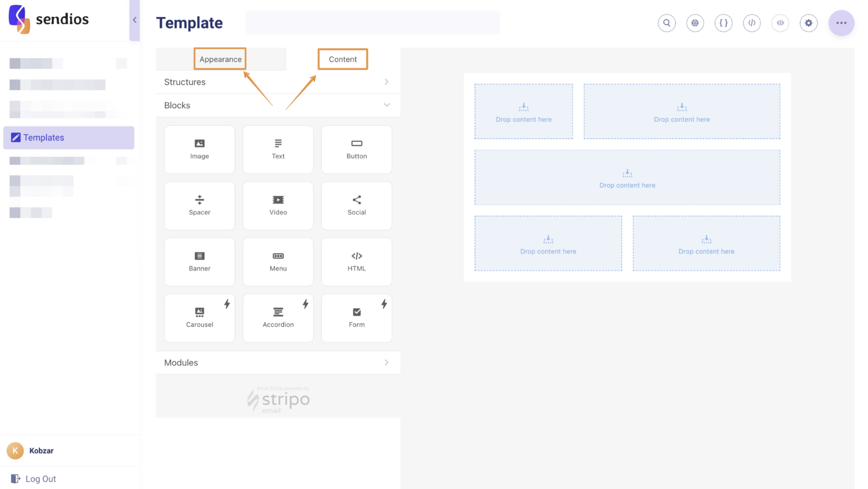Pick the Video block
868x489 pixels.
(278, 205)
